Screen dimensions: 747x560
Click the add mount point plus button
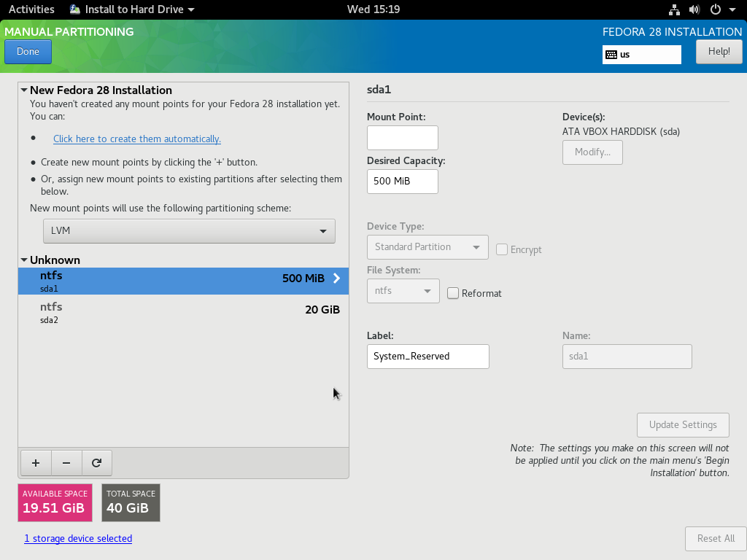pos(36,463)
